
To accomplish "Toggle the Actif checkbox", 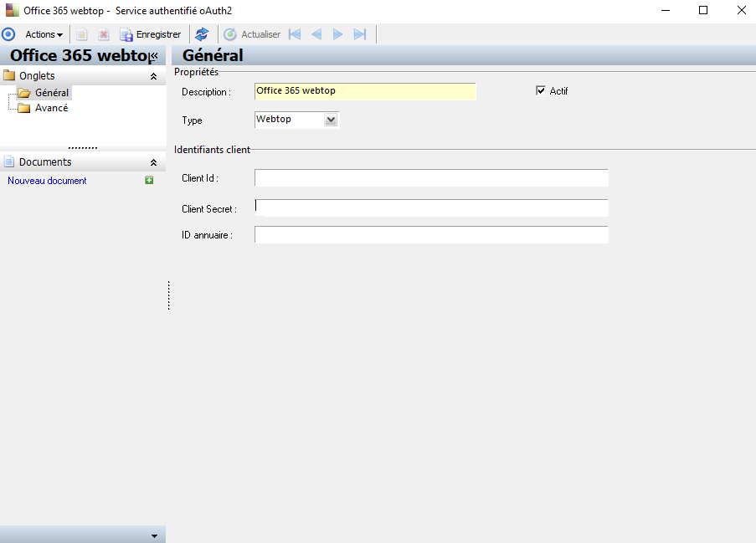I will [541, 90].
